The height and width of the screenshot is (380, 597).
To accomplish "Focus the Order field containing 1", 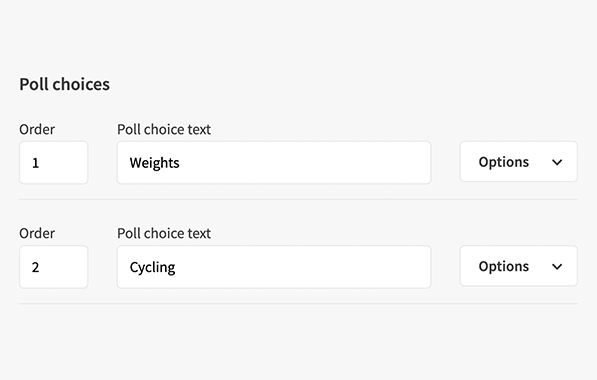I will click(x=54, y=163).
